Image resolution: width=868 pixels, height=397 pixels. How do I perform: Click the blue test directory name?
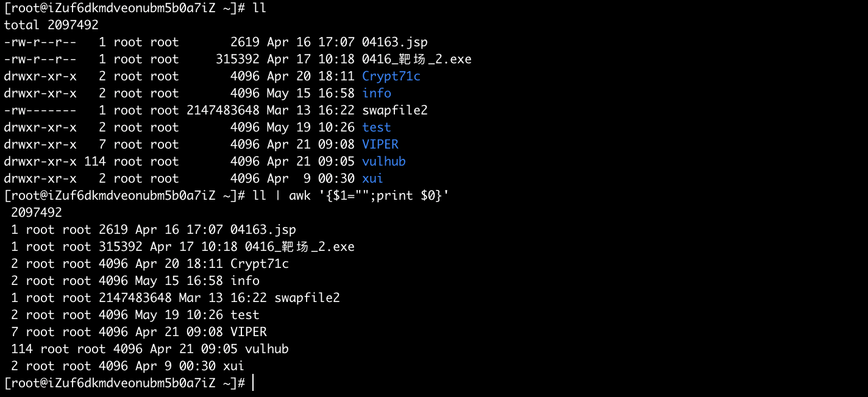376,127
